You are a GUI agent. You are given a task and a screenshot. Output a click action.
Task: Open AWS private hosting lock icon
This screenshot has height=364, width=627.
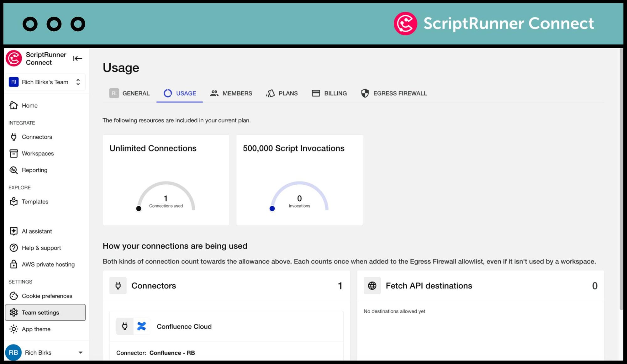(13, 264)
